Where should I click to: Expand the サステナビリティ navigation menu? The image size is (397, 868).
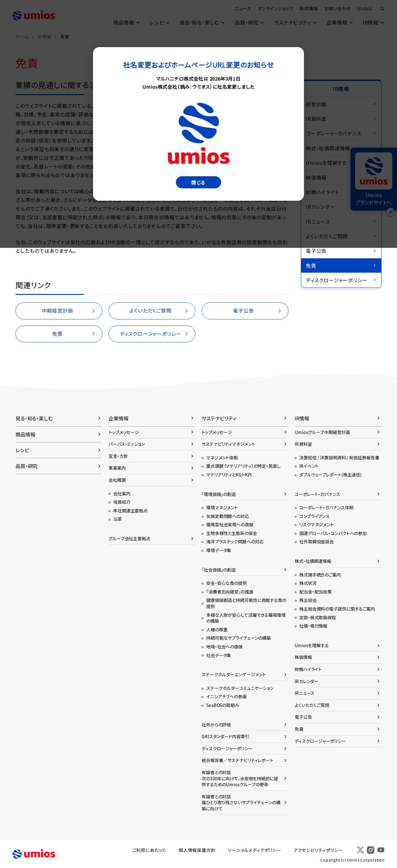[295, 23]
